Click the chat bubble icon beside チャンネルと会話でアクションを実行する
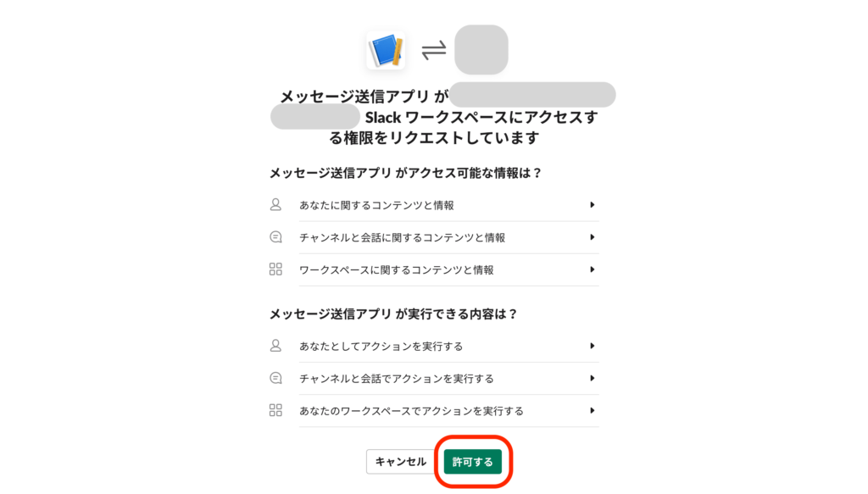868x494 pixels. [x=274, y=379]
